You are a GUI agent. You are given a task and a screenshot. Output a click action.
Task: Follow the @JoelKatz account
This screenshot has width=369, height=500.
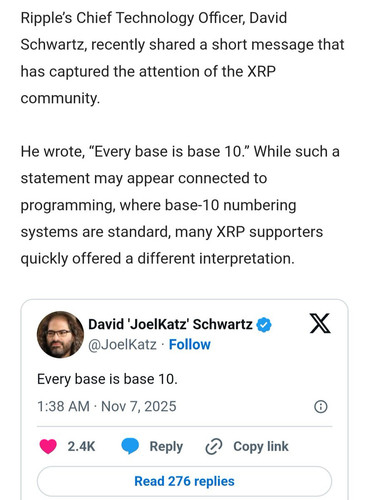pos(190,345)
